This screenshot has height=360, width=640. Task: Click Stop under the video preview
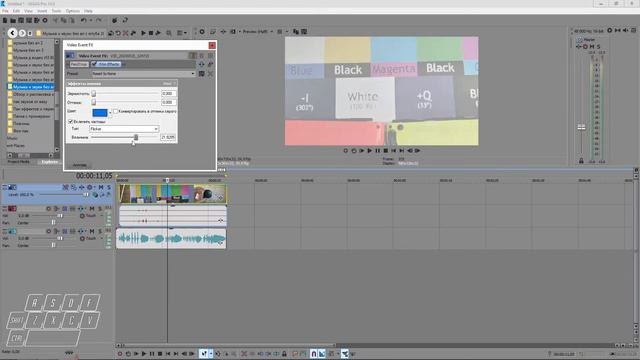(386, 151)
